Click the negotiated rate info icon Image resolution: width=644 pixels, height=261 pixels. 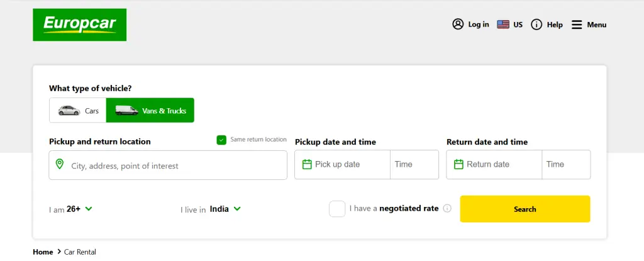pyautogui.click(x=447, y=208)
